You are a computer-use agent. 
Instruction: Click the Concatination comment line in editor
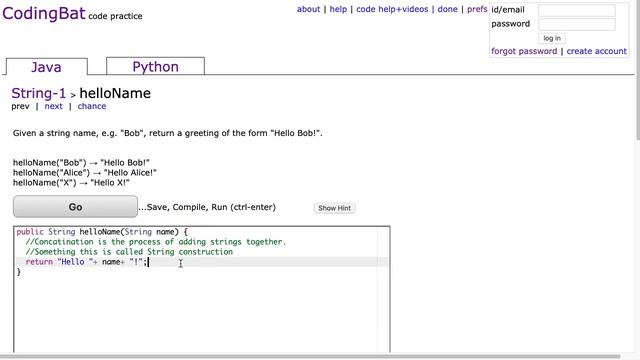click(156, 242)
